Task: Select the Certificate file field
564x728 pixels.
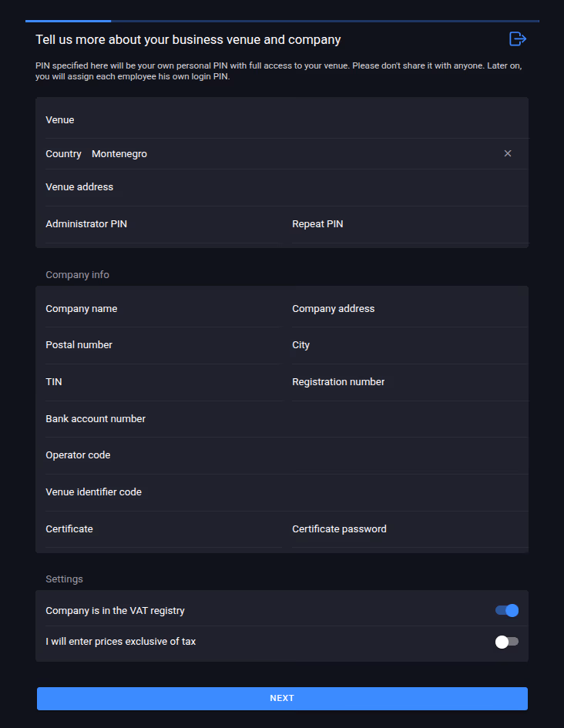Action: click(163, 530)
